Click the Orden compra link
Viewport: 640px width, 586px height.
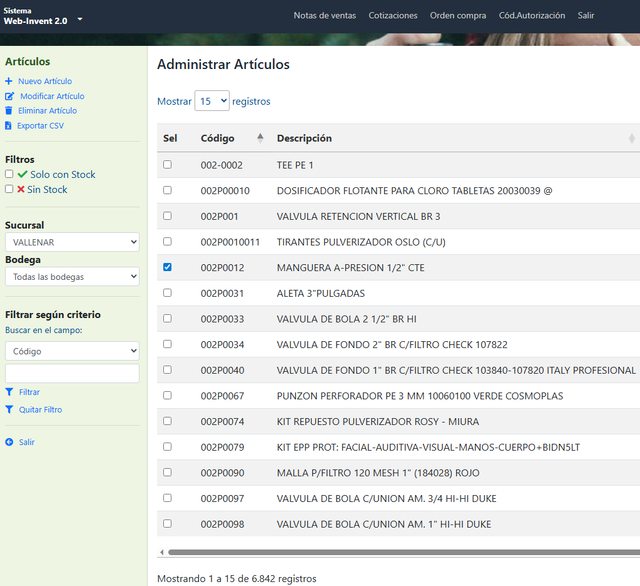coord(458,16)
